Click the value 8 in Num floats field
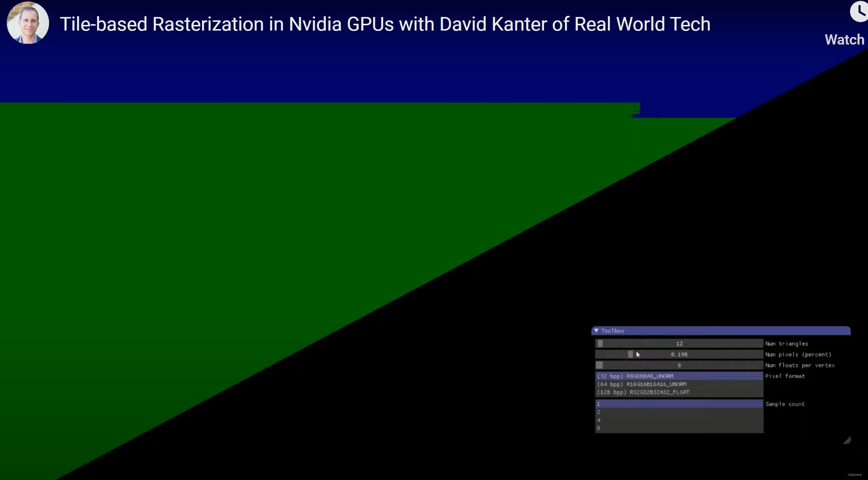The height and width of the screenshot is (480, 868). [679, 365]
